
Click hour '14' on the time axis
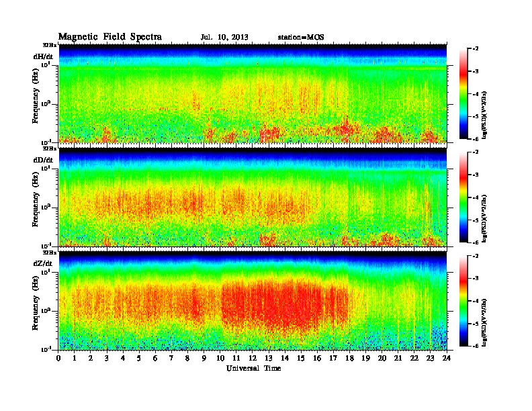tap(285, 359)
